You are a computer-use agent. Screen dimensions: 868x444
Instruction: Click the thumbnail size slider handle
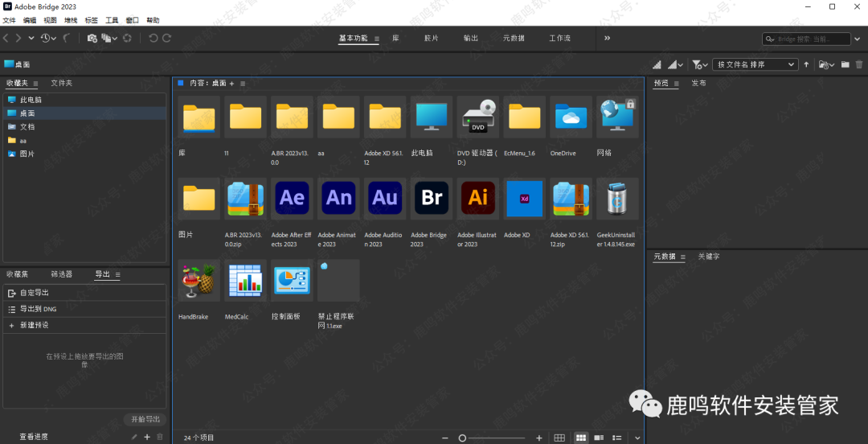click(x=462, y=438)
